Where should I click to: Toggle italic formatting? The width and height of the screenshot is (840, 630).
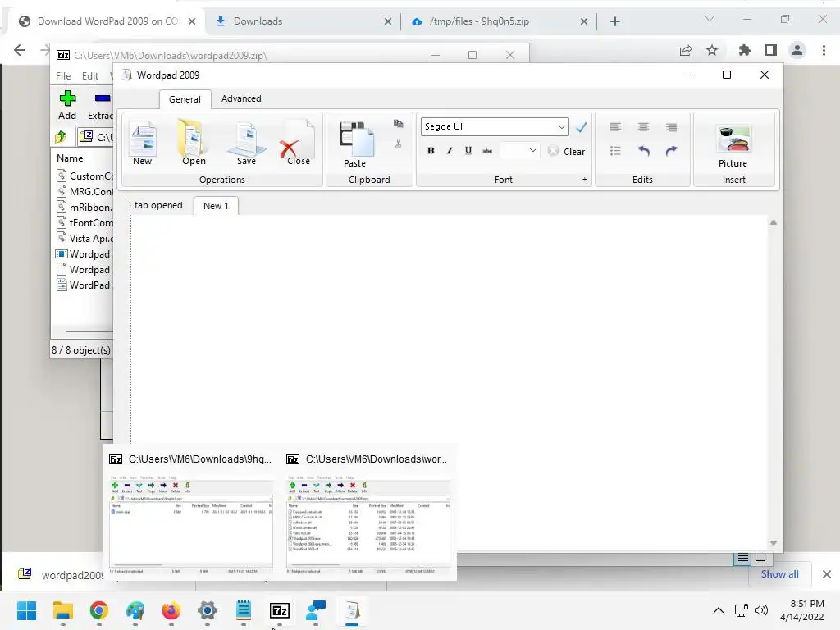[450, 151]
